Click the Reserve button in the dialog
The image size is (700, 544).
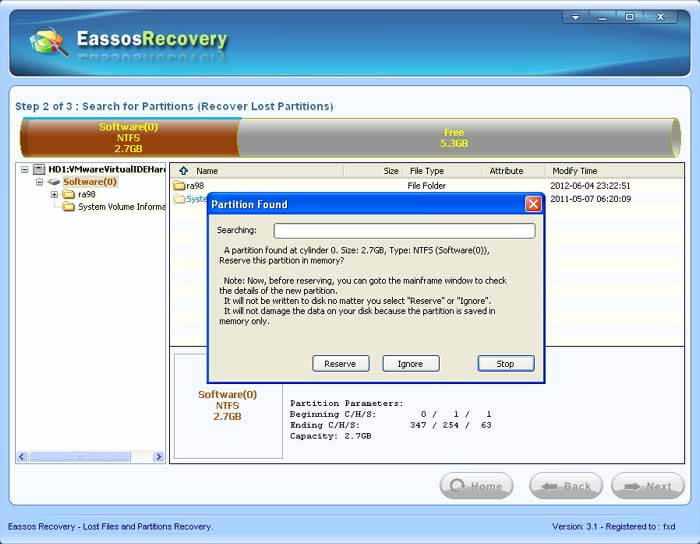341,363
